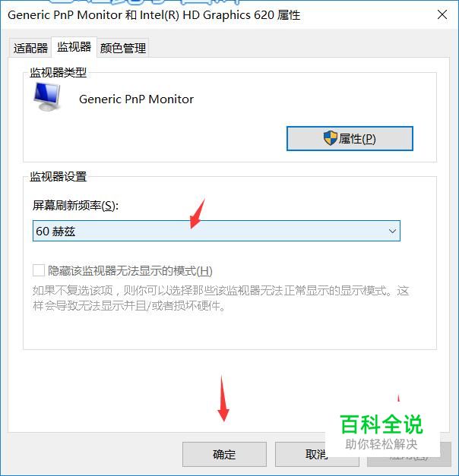Open monitor 属性(P) button
Viewport: 459px width, 476px height.
350,138
